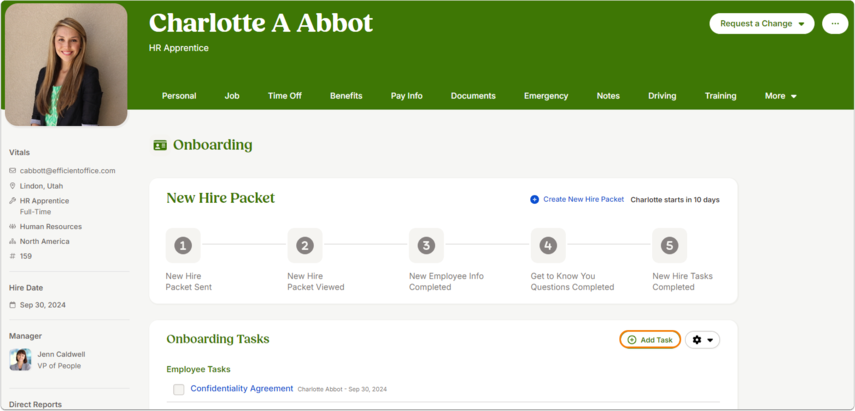Viewport: 855px width, 411px height.
Task: Open the Time Off tab
Action: (x=285, y=96)
